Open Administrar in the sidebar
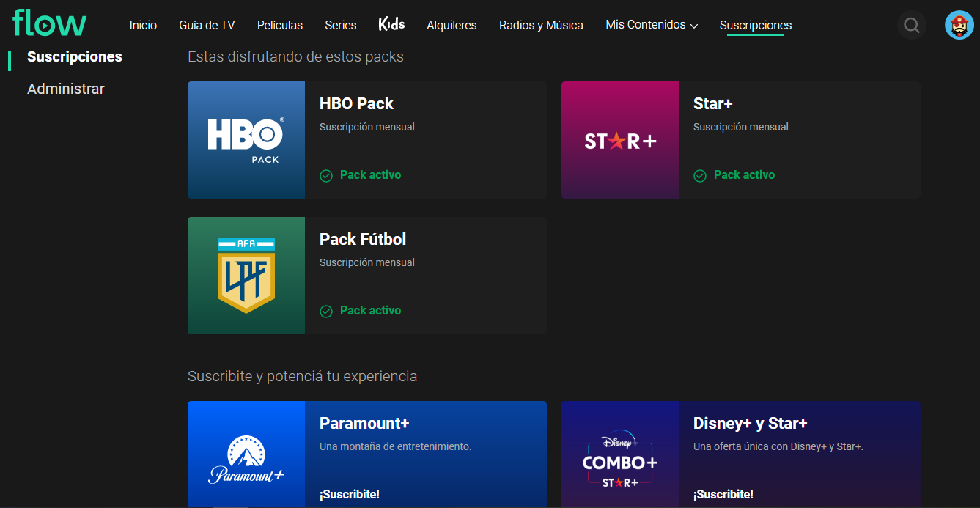The width and height of the screenshot is (980, 508). coord(66,89)
